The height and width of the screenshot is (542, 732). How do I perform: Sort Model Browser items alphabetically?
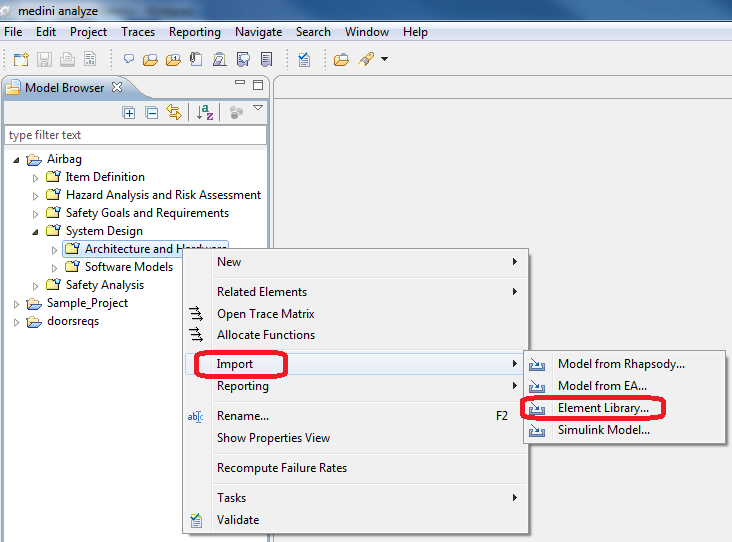[x=205, y=113]
